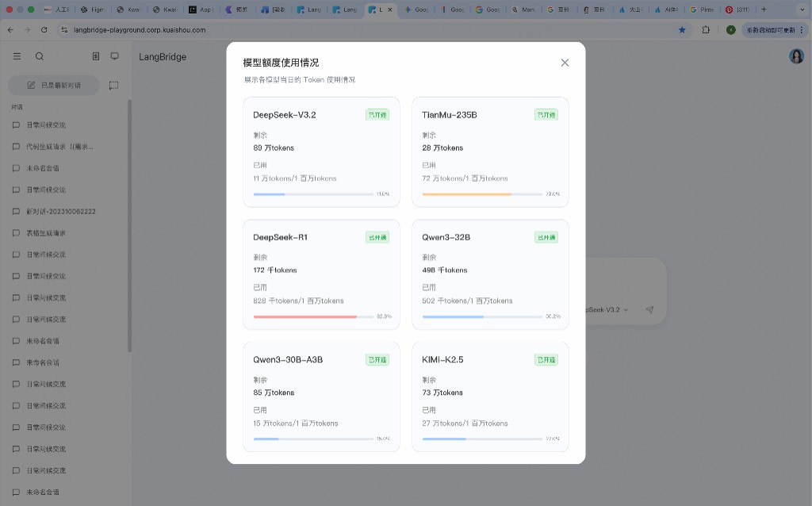This screenshot has height=506, width=812.
Task: Expand the DeepSeek-V3.2 model selector dropdown
Action: pos(607,310)
